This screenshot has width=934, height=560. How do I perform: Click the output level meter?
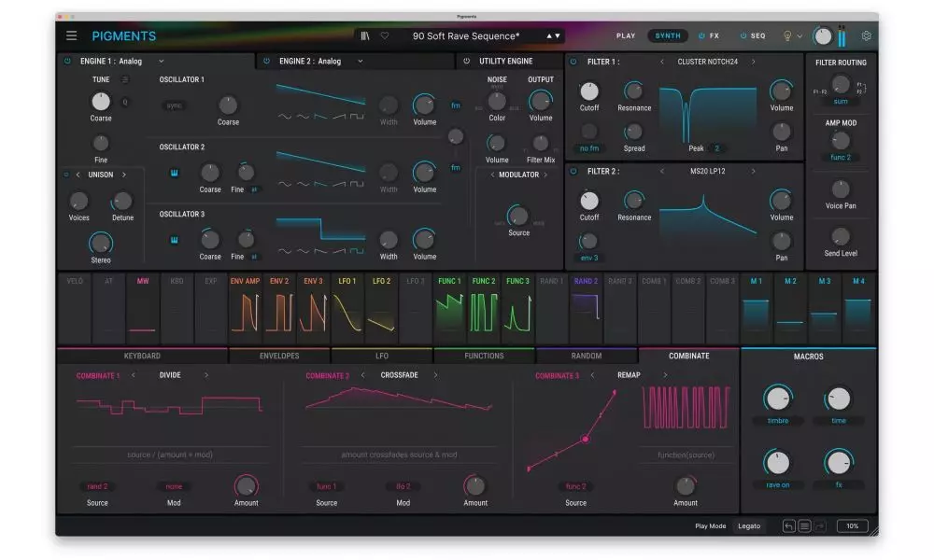[x=842, y=36]
